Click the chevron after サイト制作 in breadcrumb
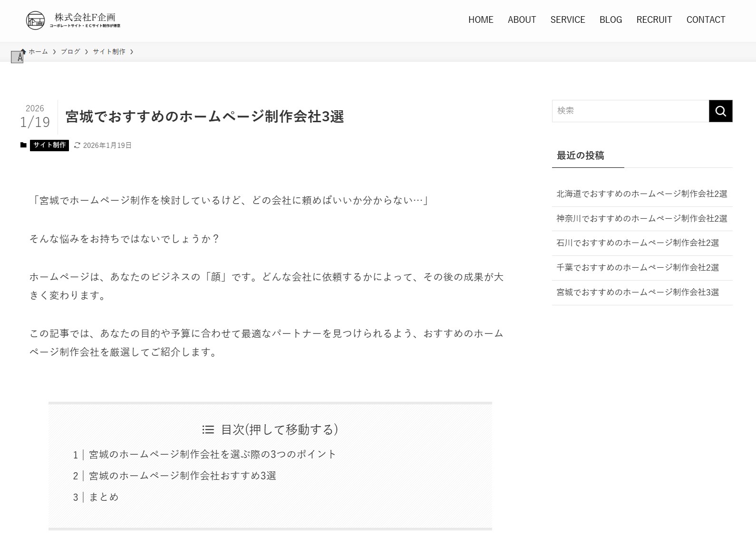756x545 pixels. (132, 52)
